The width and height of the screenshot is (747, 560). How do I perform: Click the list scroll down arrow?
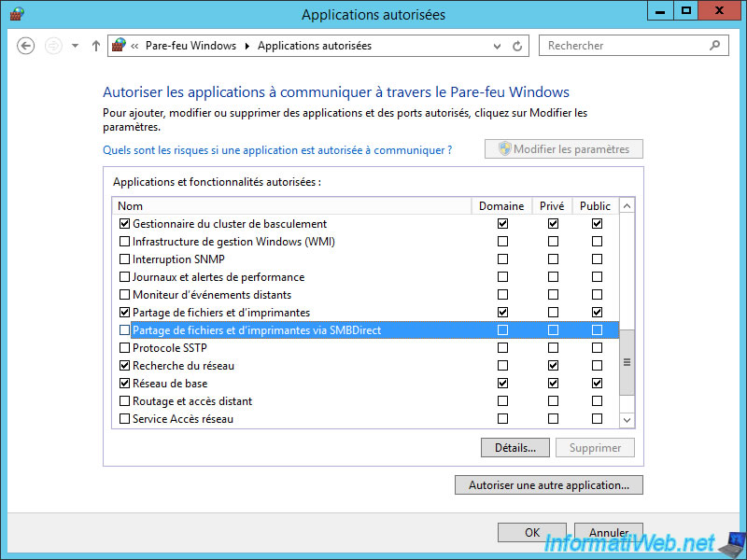pos(627,420)
